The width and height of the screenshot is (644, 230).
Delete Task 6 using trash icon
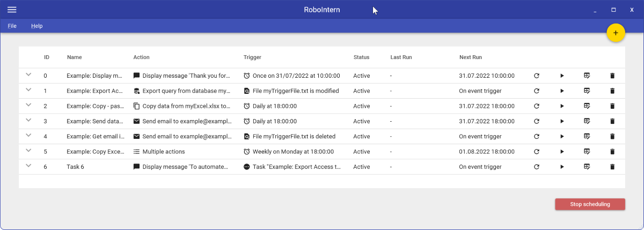(612, 167)
